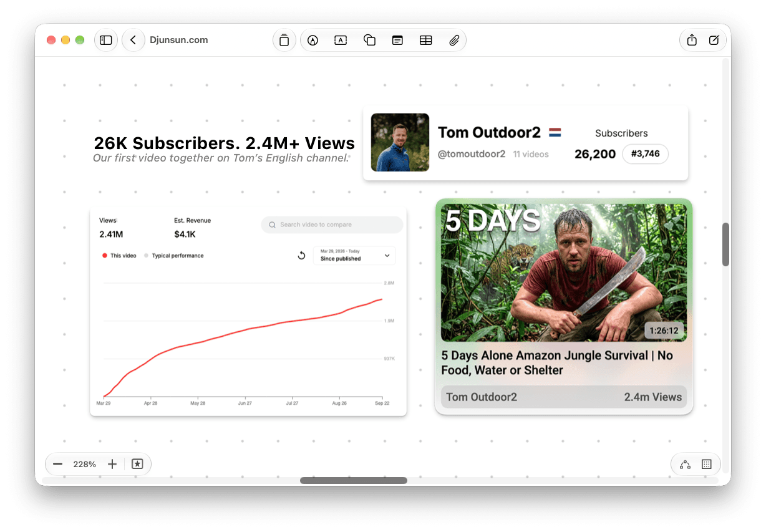Screen dimensions: 766x532
Task: Click the Jul 27 axis label
Action: (291, 404)
